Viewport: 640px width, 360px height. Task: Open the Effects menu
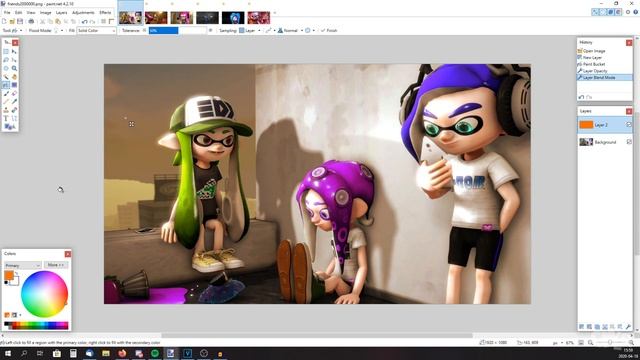(105, 13)
